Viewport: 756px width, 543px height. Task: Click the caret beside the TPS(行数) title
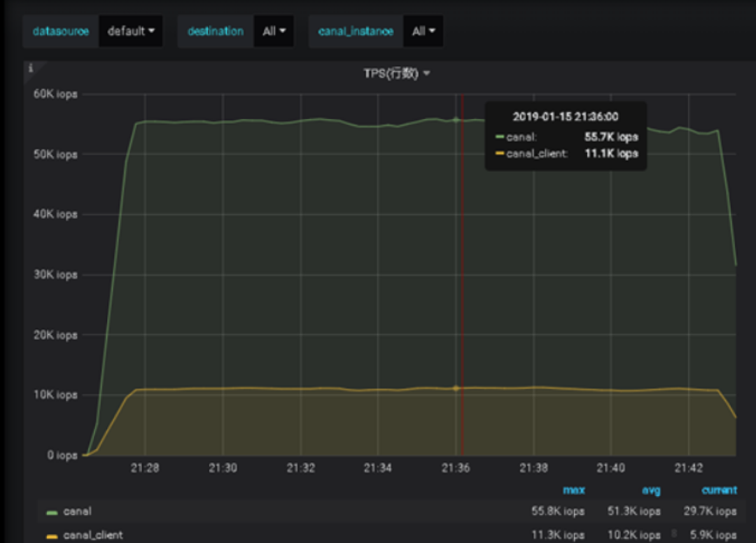click(x=426, y=73)
